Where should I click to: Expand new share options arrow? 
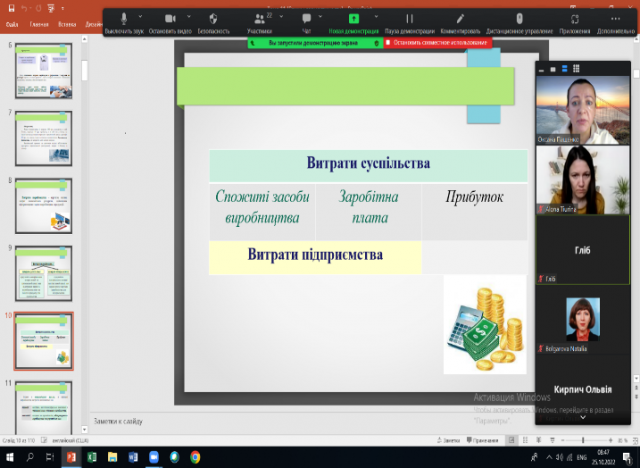click(376, 17)
